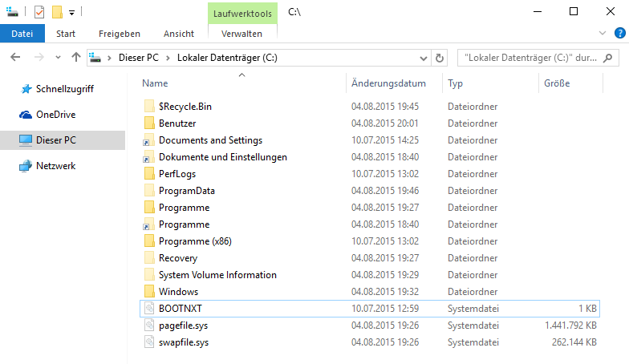The width and height of the screenshot is (629, 364).
Task: Click the magnifier search icon
Action: [608, 58]
